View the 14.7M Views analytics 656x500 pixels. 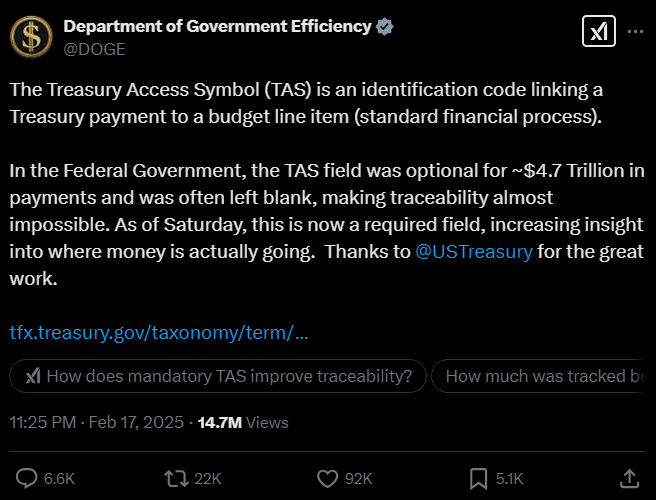coord(243,423)
